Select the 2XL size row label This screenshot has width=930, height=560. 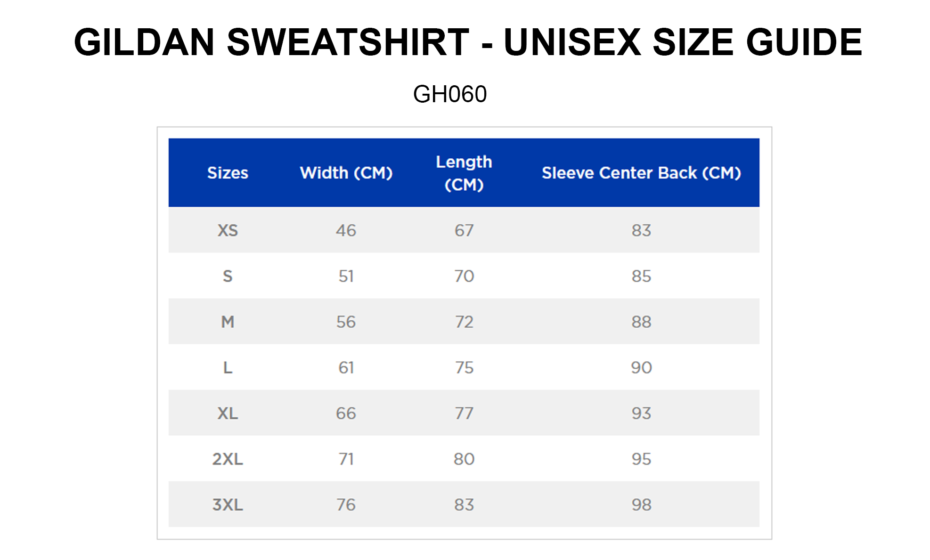228,459
